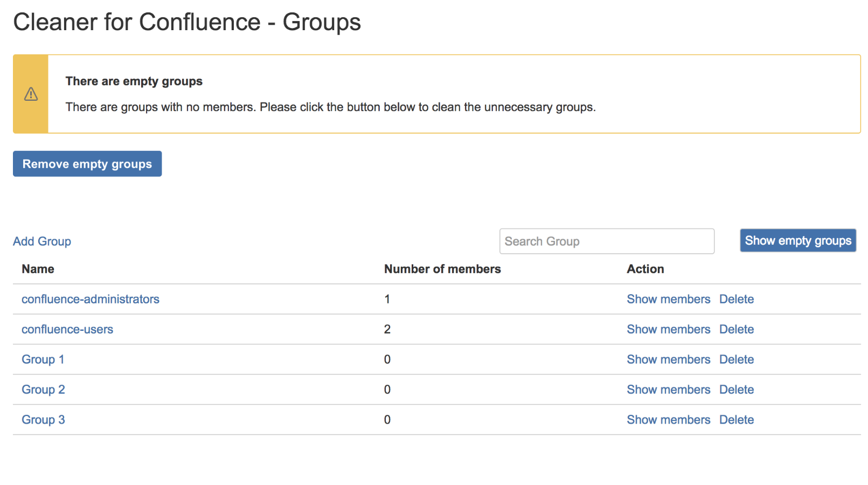Click the 'Cleaner for Confluence - Groups' page title

click(x=187, y=22)
